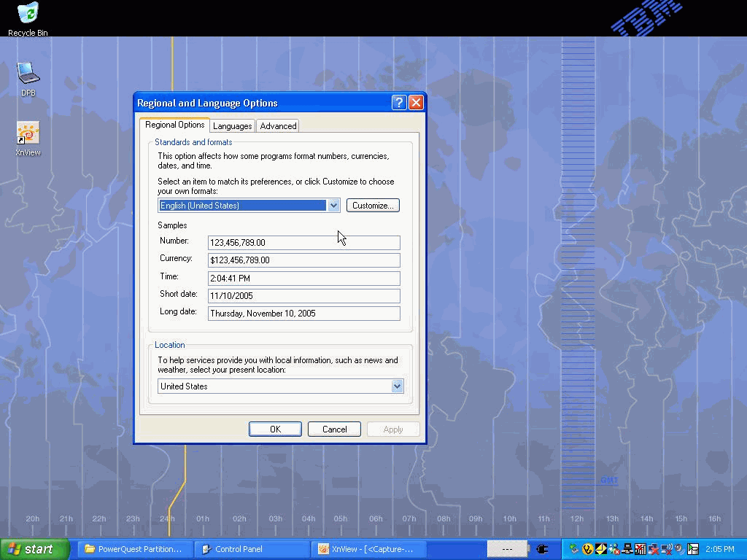
Task: Click the yellow stethoscope icon in system tray
Action: 587,549
